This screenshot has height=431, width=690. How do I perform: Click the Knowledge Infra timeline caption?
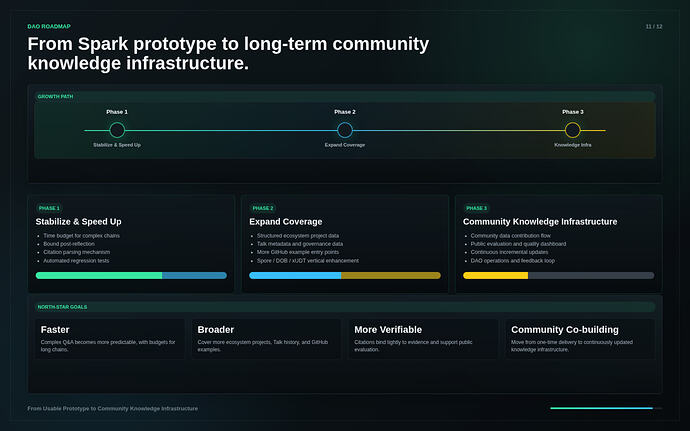tap(573, 145)
